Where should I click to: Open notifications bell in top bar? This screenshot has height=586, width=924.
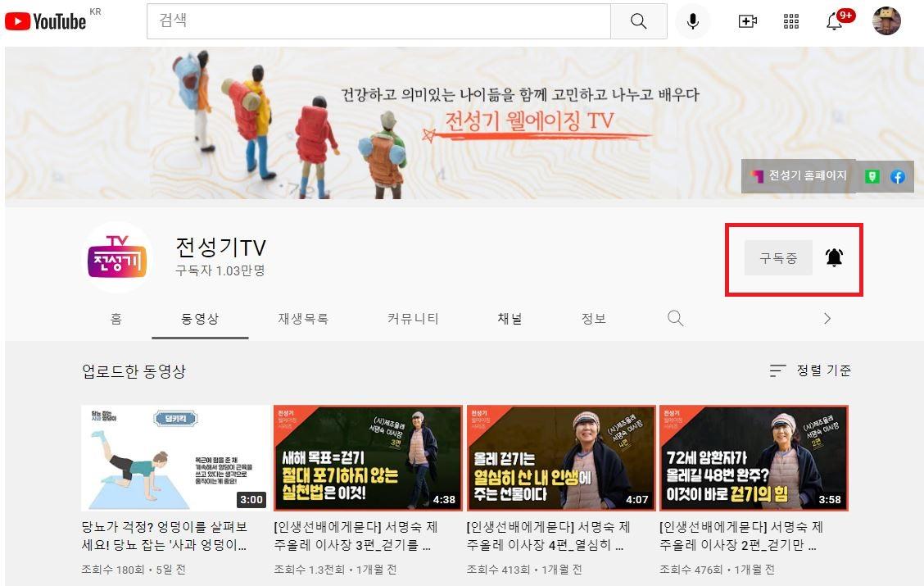[x=835, y=22]
